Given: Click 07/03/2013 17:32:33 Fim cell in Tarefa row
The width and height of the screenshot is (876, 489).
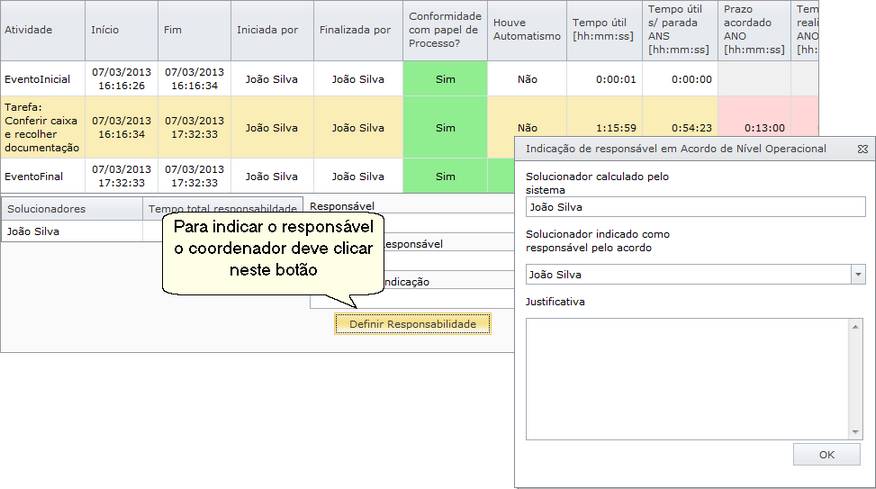Looking at the screenshot, I should [x=194, y=127].
